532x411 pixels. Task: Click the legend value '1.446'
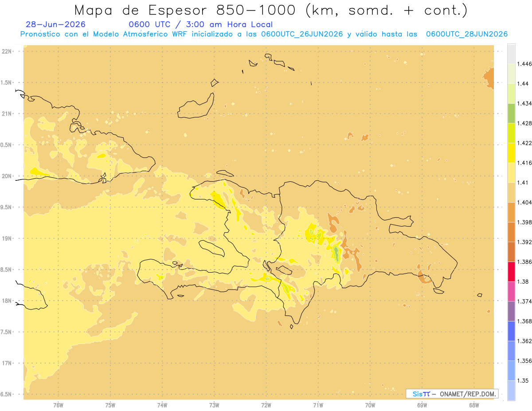[x=524, y=64]
